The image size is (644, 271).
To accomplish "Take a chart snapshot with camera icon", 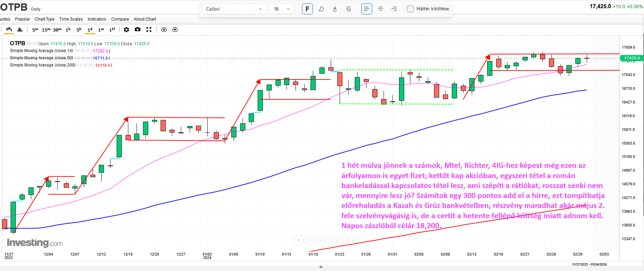I will [138, 29].
